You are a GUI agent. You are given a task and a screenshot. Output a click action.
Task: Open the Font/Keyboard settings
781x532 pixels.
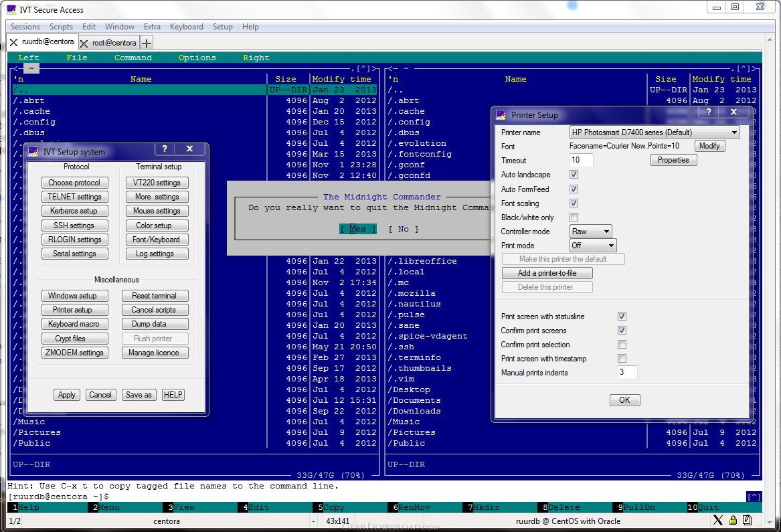click(157, 240)
